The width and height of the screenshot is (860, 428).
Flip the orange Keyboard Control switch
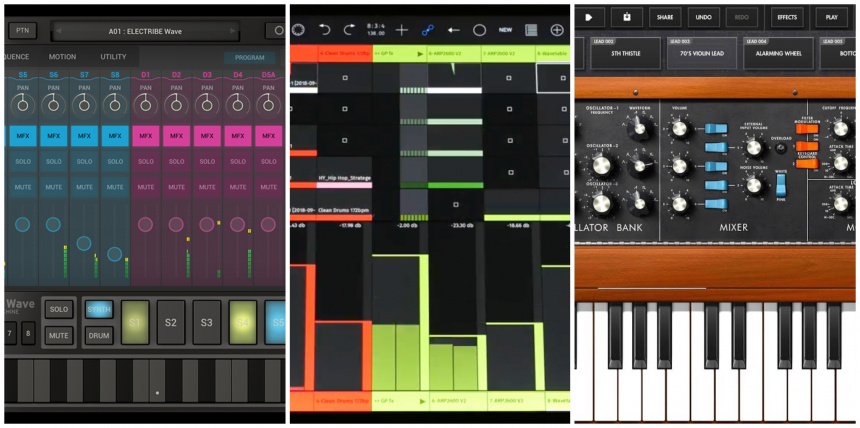coord(806,164)
